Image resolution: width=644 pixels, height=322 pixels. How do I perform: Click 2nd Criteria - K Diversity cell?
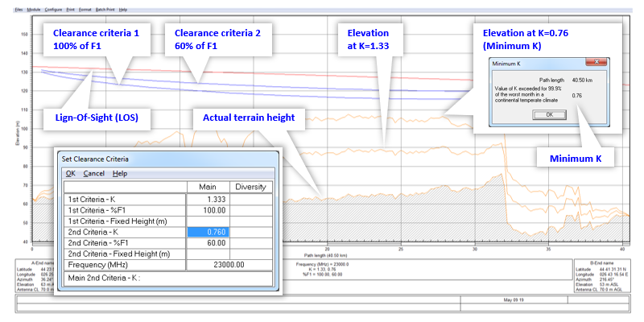(250, 232)
